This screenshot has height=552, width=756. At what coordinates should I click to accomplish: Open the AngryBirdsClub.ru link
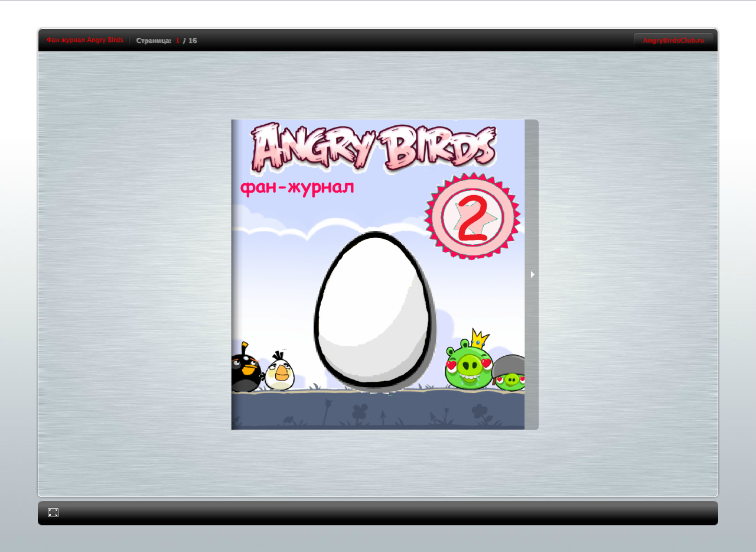[x=673, y=40]
